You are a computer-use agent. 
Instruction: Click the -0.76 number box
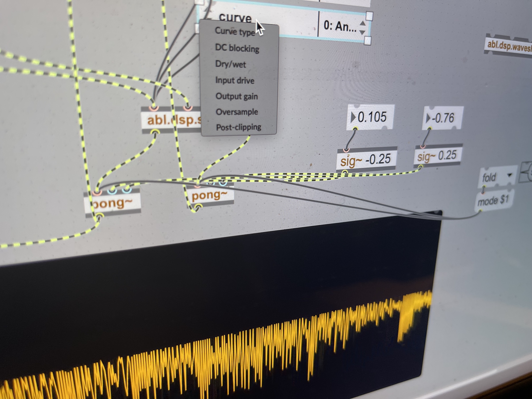(x=443, y=118)
